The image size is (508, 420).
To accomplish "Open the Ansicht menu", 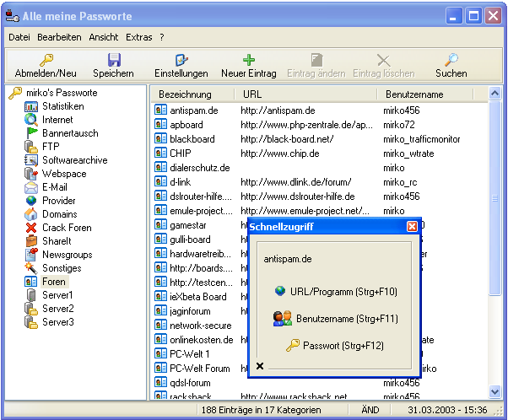I will tap(104, 38).
